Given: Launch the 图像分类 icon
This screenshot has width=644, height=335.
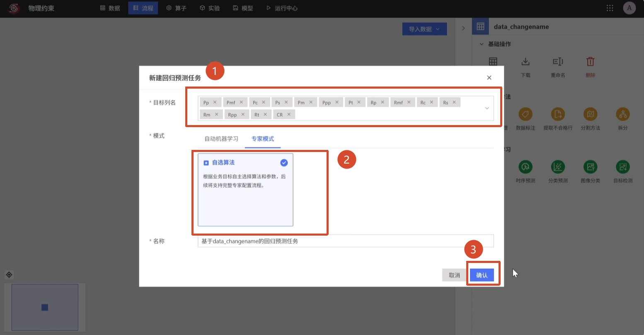Looking at the screenshot, I should (590, 167).
